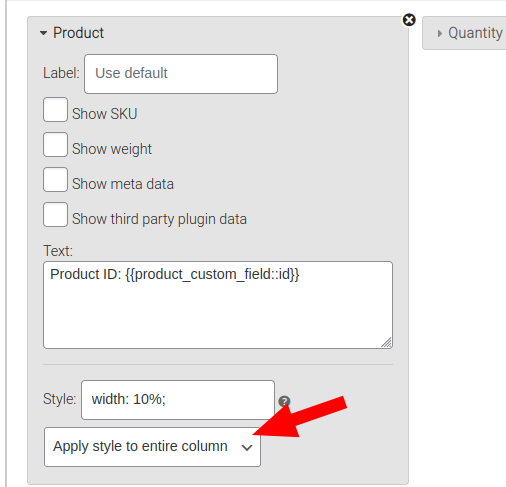Image resolution: width=506 pixels, height=487 pixels.
Task: Enable Show third party plugin data
Action: (55, 215)
